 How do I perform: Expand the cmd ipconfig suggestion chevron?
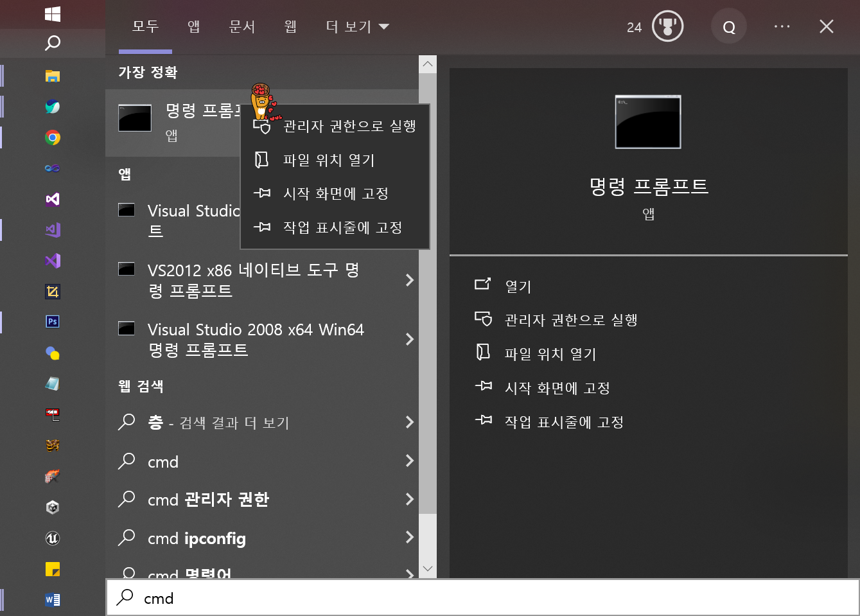click(409, 538)
